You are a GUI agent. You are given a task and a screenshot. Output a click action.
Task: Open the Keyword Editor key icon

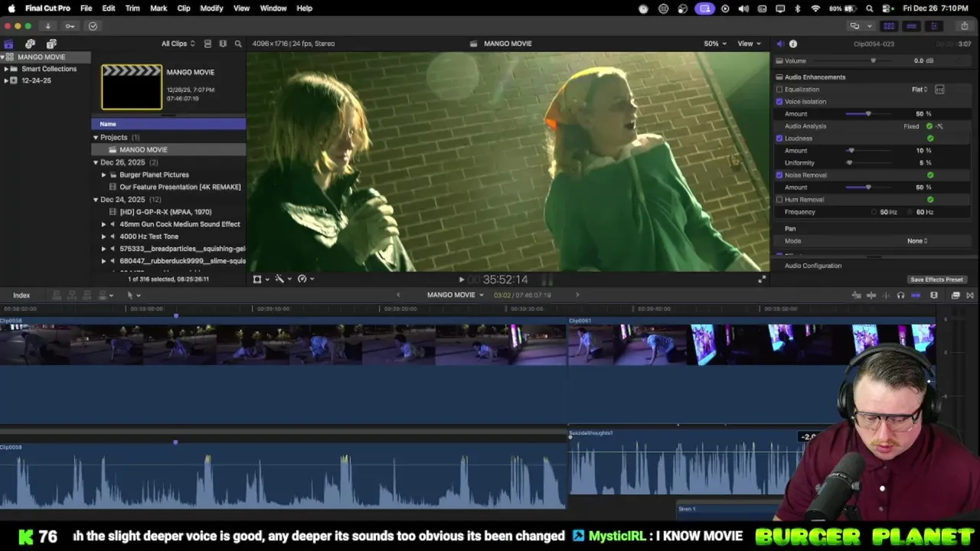[70, 26]
